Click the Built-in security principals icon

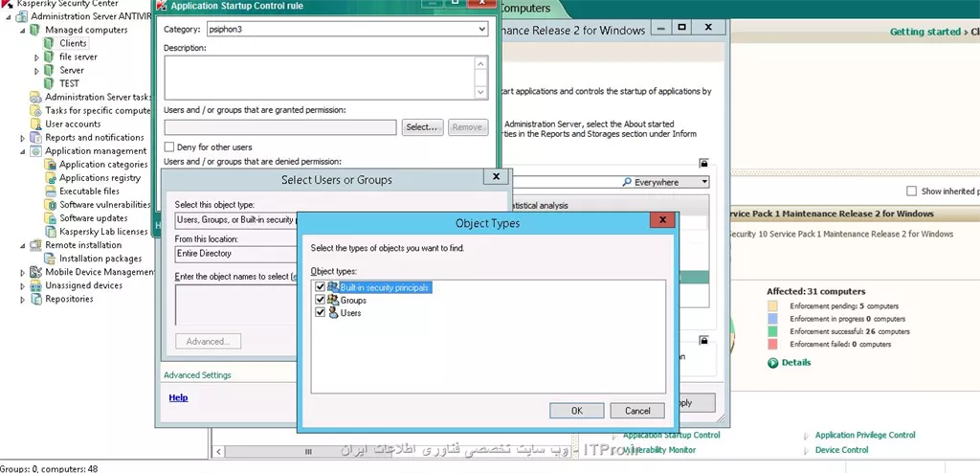pos(333,287)
